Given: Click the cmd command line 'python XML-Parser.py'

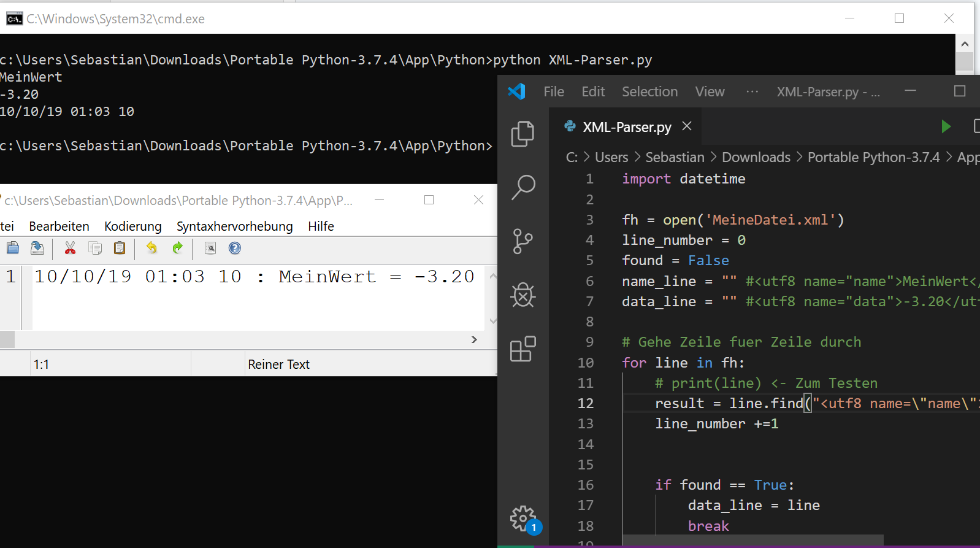Looking at the screenshot, I should tap(573, 60).
